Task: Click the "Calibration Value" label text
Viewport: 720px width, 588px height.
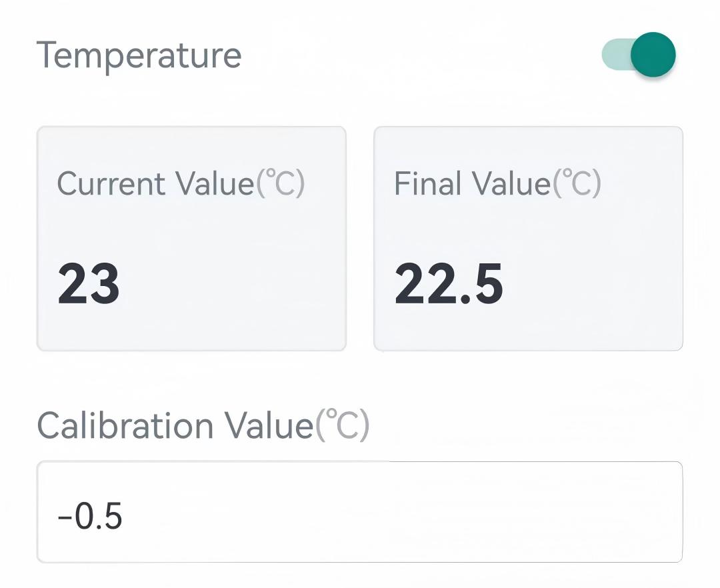Action: (175, 425)
